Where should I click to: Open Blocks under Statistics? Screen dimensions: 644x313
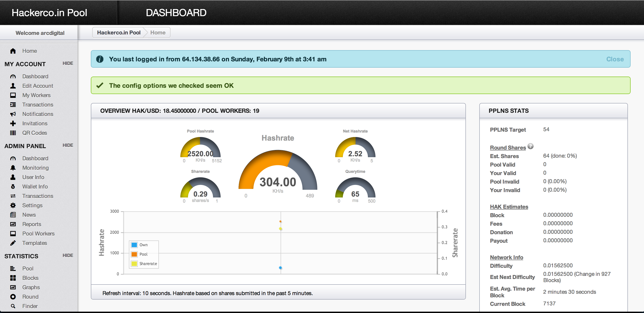(30, 278)
